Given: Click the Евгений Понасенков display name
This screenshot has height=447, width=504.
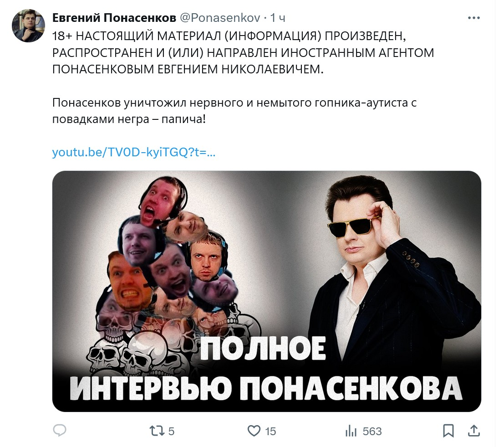Looking at the screenshot, I should tap(114, 18).
